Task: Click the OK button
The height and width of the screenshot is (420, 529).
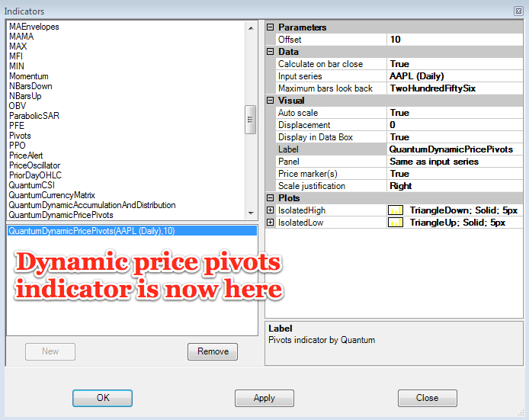Action: pos(102,398)
